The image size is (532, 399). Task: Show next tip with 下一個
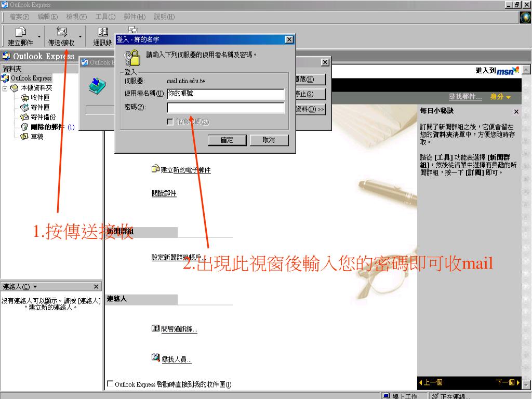(508, 382)
